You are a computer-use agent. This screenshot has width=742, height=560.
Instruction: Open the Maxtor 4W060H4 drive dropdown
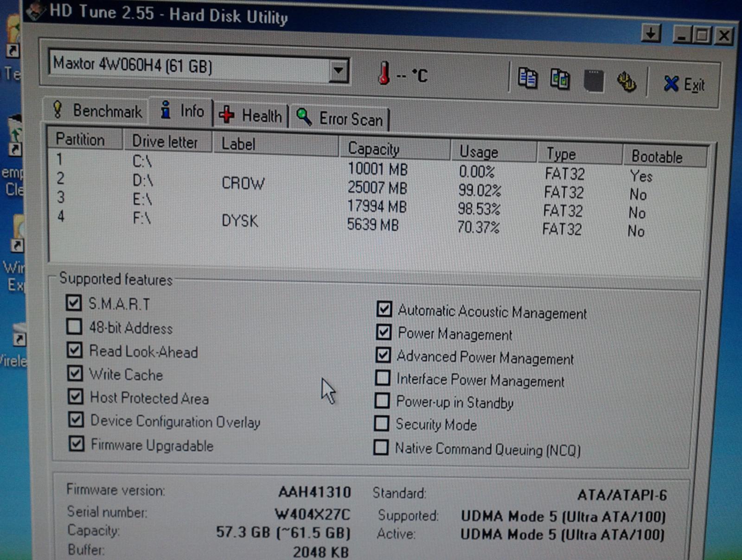pyautogui.click(x=339, y=71)
